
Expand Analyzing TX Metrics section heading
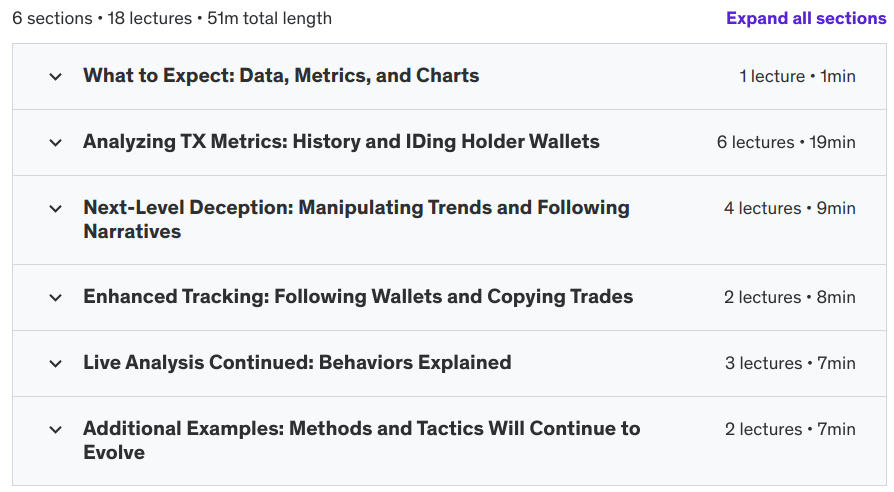(341, 142)
